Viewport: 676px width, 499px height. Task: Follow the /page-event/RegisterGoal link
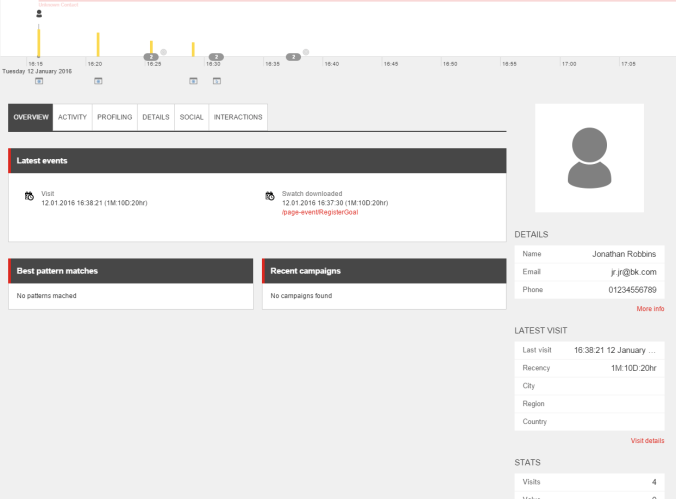point(320,212)
